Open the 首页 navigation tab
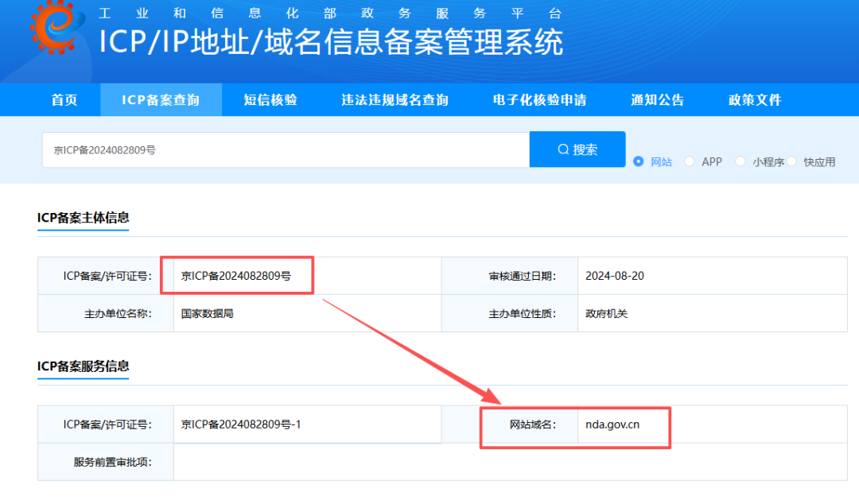The height and width of the screenshot is (504, 859). pyautogui.click(x=64, y=99)
